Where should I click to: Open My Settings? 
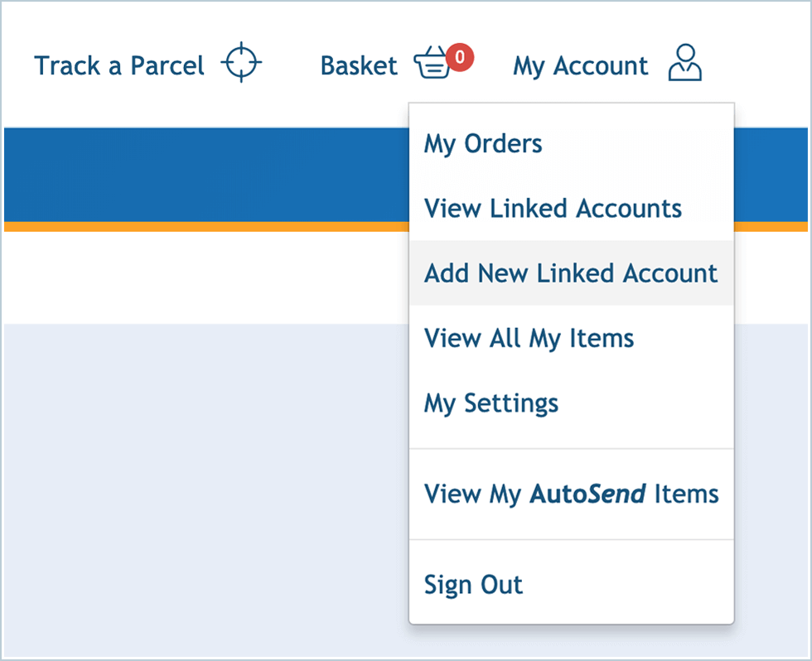[491, 403]
